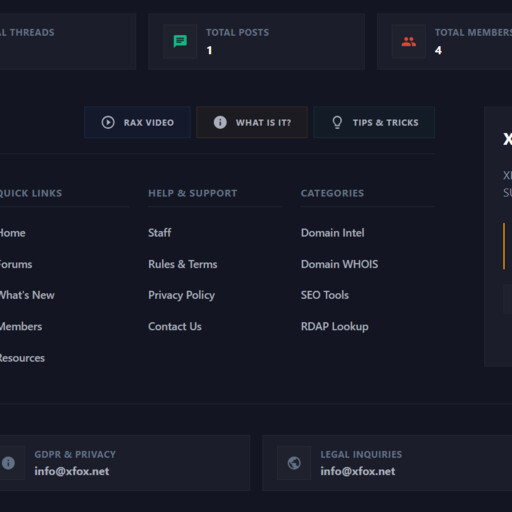The height and width of the screenshot is (512, 512).
Task: Open the Rules & Terms link
Action: click(183, 264)
